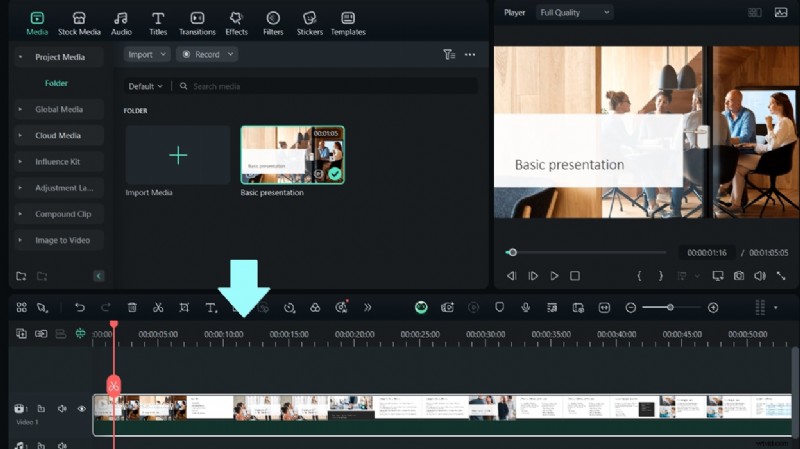Open the Stock Media tab
This screenshot has height=449, width=800.
[79, 24]
